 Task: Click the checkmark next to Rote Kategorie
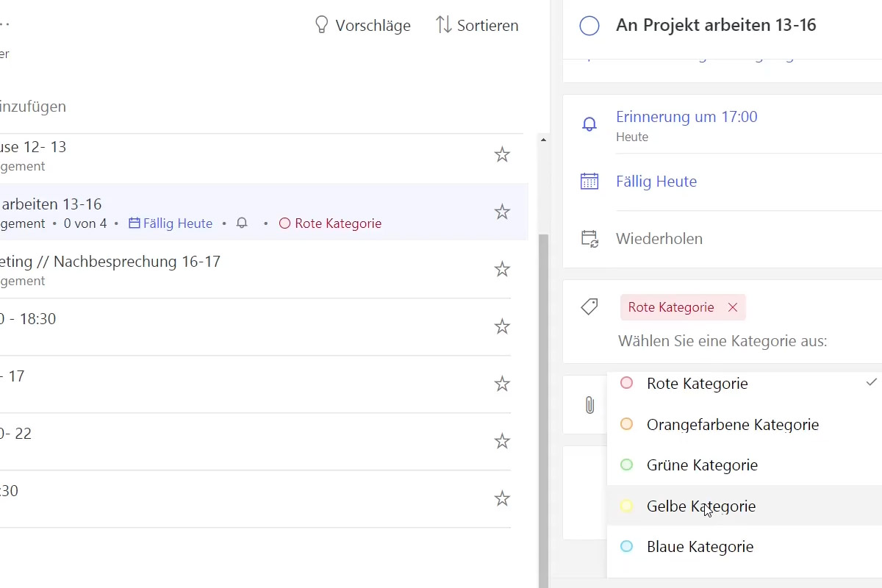click(872, 382)
